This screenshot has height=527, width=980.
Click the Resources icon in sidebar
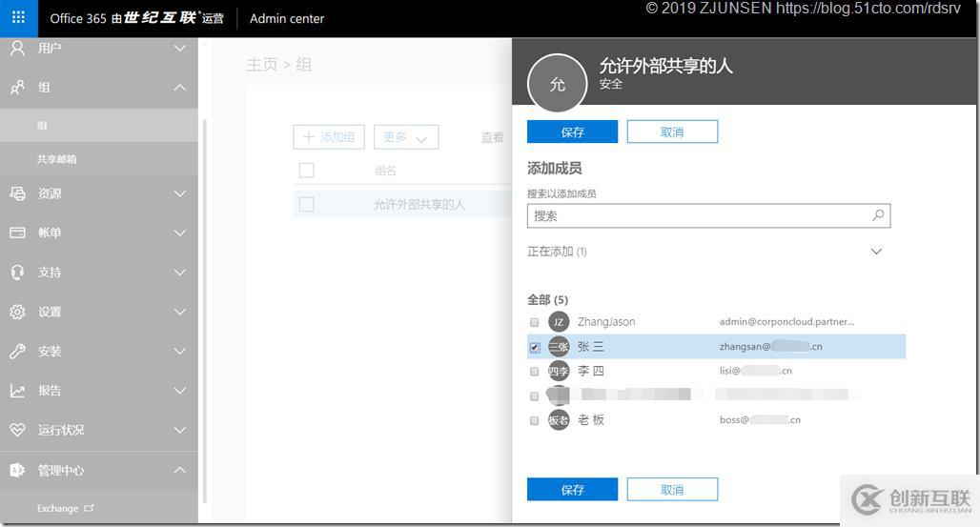click(x=17, y=193)
